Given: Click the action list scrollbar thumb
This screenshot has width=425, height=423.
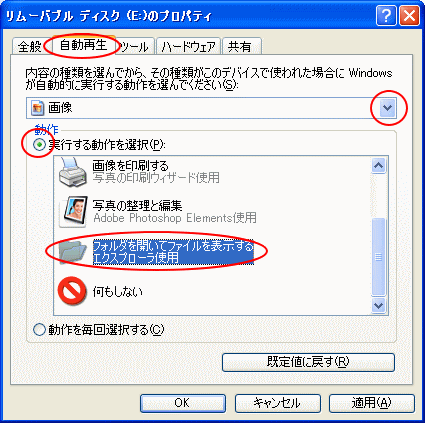Looking at the screenshot, I should coord(378,257).
